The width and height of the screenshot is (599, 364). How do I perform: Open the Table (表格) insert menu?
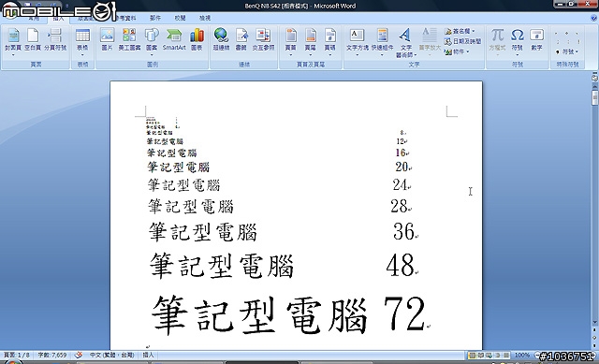tap(82, 41)
